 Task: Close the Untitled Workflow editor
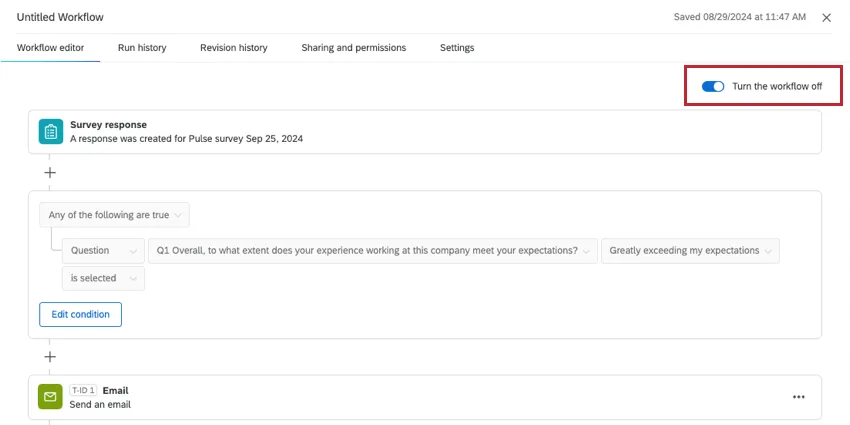click(x=826, y=18)
